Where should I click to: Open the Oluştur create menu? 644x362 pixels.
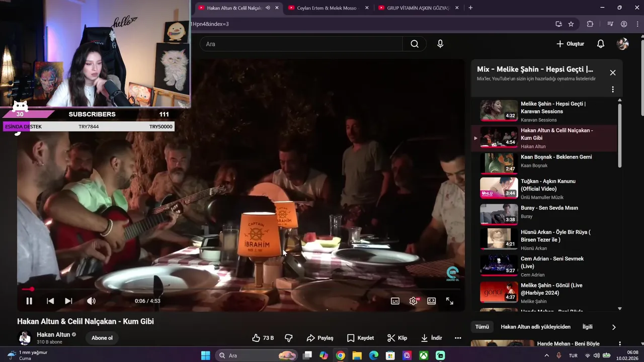(x=571, y=44)
